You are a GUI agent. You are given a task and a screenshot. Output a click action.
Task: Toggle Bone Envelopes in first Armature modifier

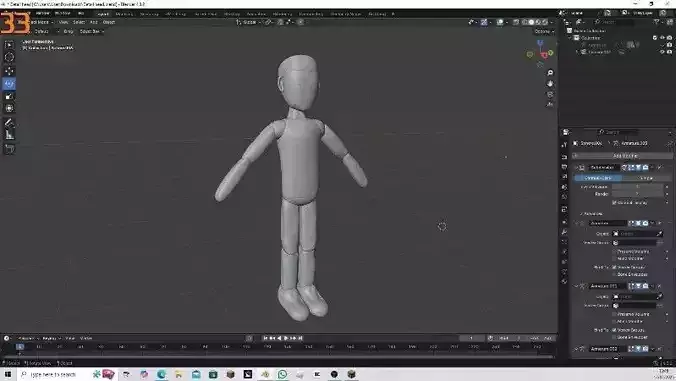tap(614, 275)
